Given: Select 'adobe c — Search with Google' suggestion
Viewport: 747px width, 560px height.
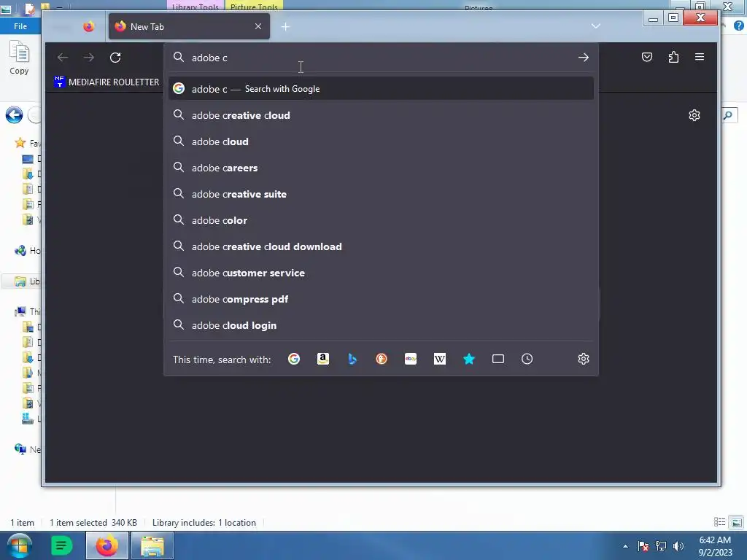Looking at the screenshot, I should [x=381, y=89].
